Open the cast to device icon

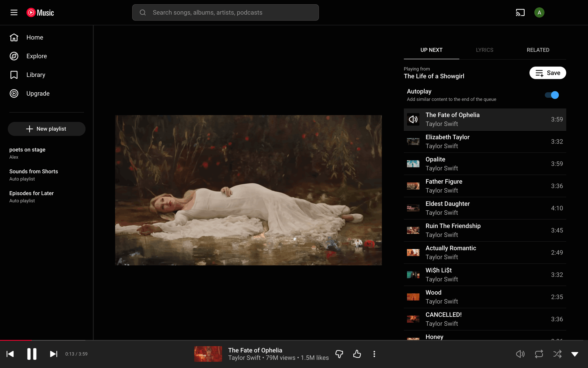pos(520,13)
